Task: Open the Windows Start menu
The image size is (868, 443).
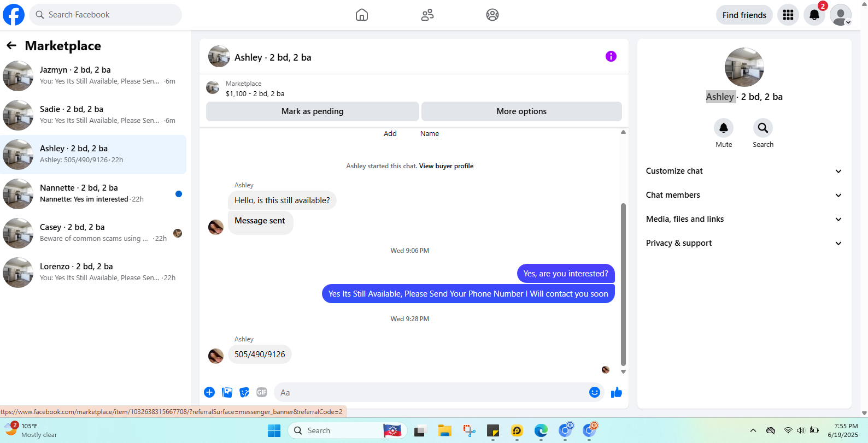Action: click(x=274, y=430)
